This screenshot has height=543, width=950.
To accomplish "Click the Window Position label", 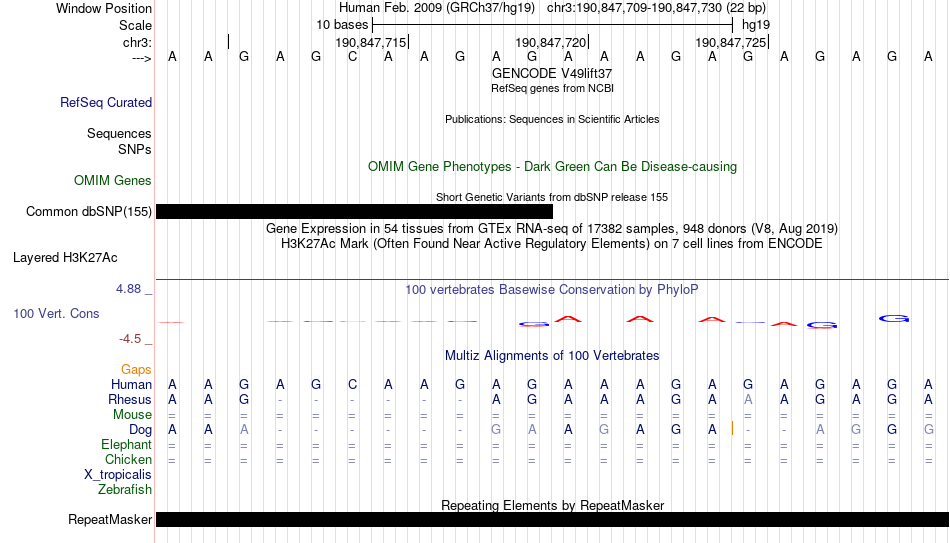I will (x=104, y=8).
